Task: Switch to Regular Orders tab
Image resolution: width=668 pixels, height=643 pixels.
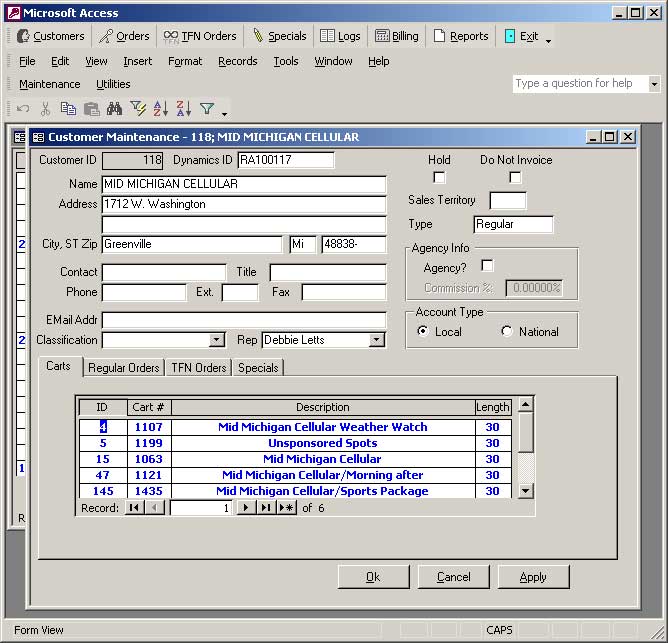Action: [124, 367]
